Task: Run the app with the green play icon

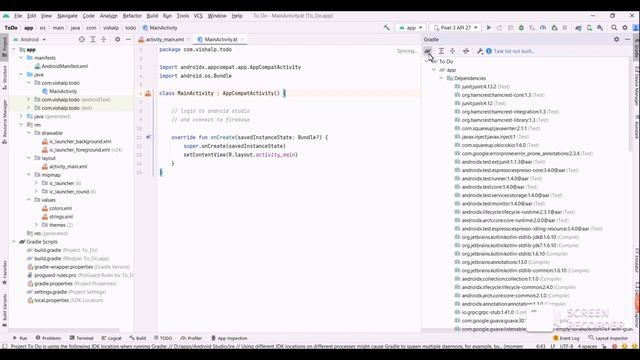Action: tap(489, 28)
